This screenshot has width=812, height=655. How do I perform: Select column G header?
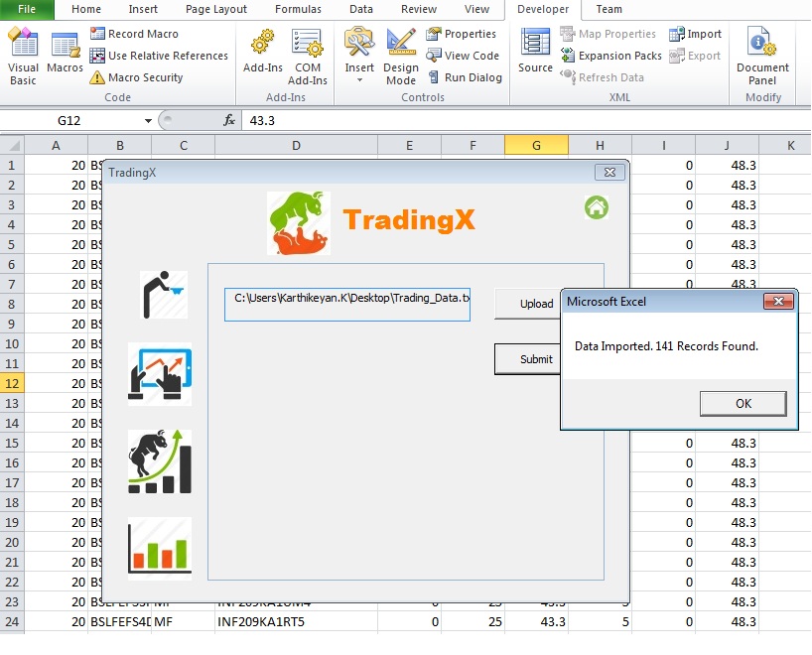click(x=536, y=146)
